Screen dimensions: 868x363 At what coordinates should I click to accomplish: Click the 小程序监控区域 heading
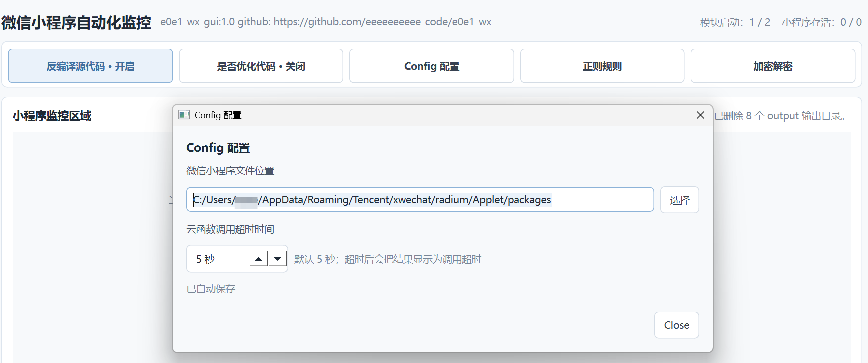point(52,116)
